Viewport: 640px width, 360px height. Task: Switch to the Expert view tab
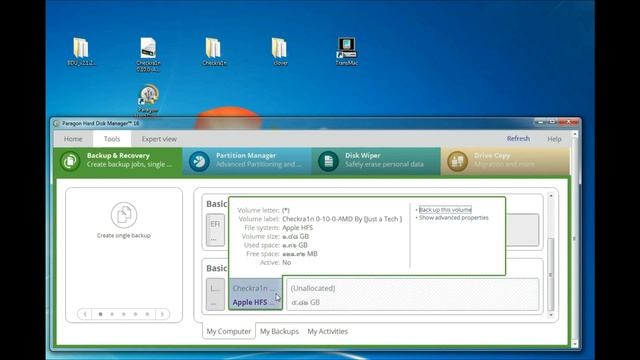coord(159,139)
